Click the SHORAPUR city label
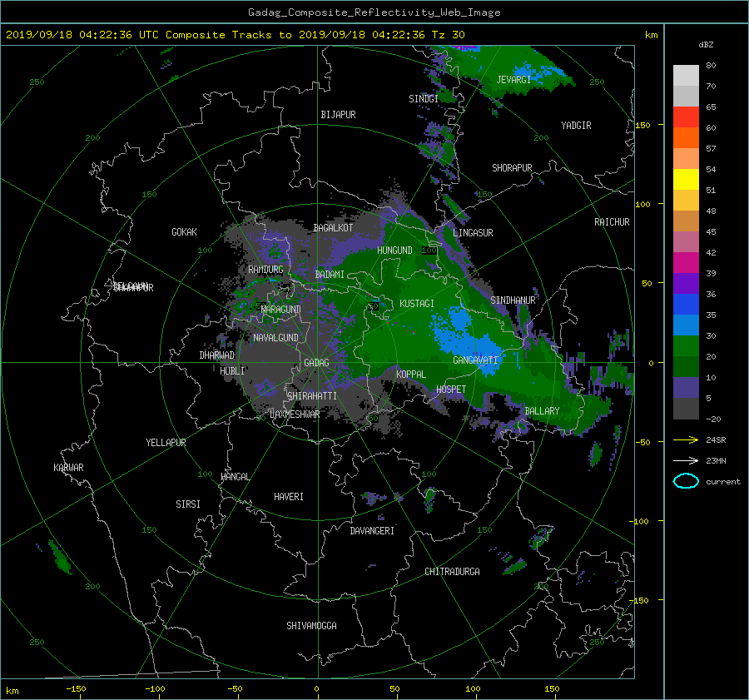This screenshot has width=749, height=700. pos(512,168)
